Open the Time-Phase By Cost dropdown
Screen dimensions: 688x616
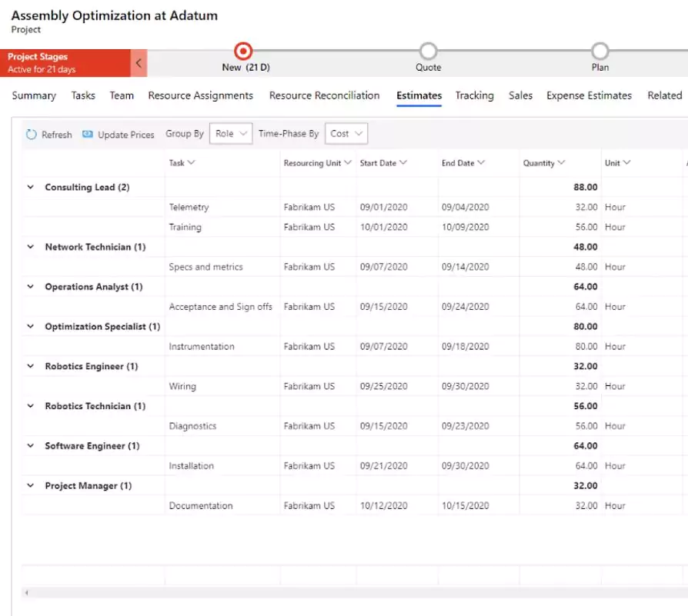pyautogui.click(x=346, y=134)
